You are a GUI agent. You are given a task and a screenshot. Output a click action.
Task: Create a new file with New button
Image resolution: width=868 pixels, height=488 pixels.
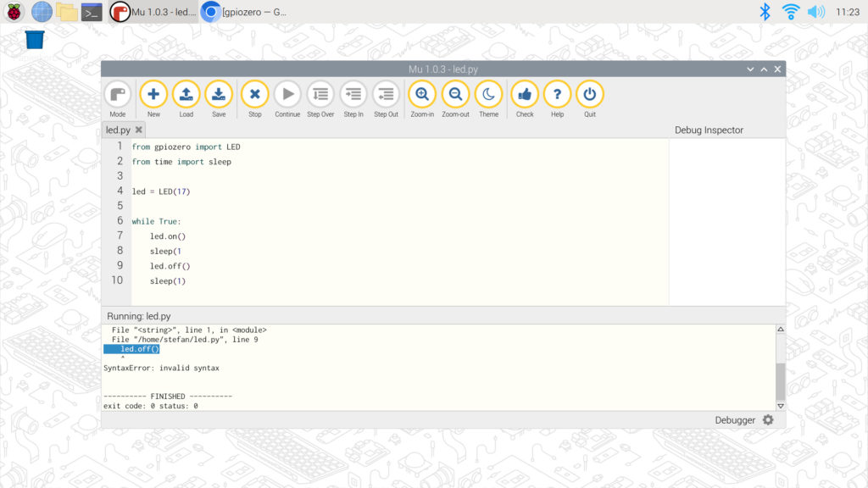153,95
